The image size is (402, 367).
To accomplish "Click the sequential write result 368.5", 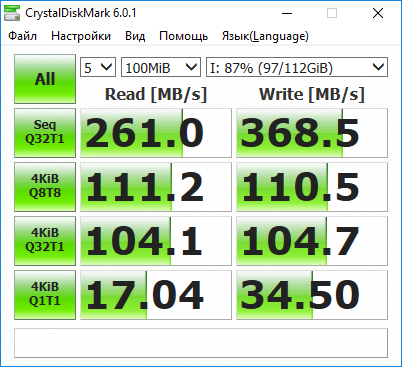I will (x=312, y=133).
